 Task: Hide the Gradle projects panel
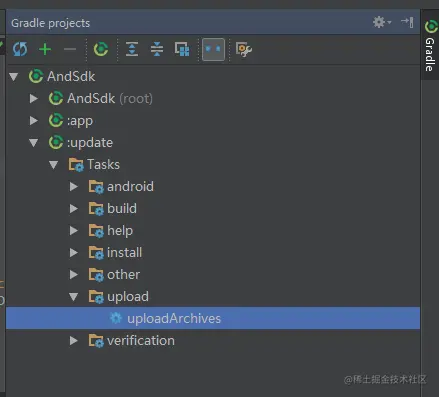(x=407, y=22)
